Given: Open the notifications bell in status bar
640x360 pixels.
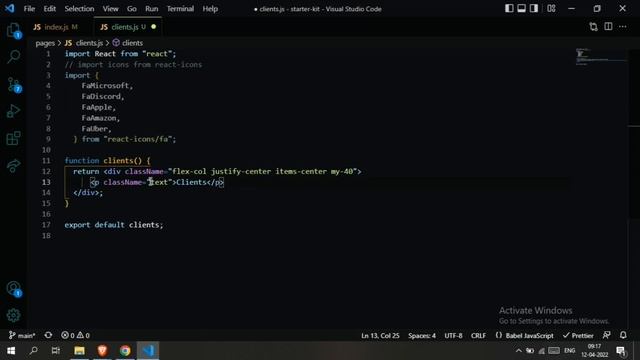Looking at the screenshot, I should pyautogui.click(x=623, y=335).
